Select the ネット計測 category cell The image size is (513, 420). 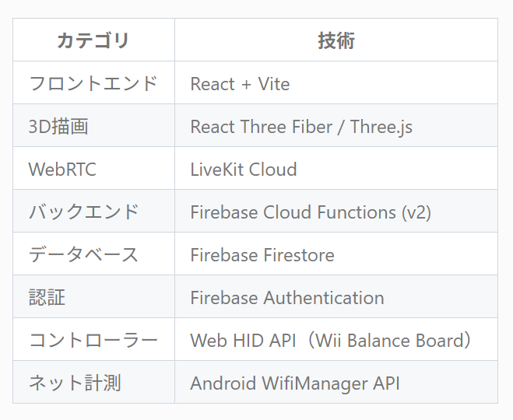[x=75, y=383]
